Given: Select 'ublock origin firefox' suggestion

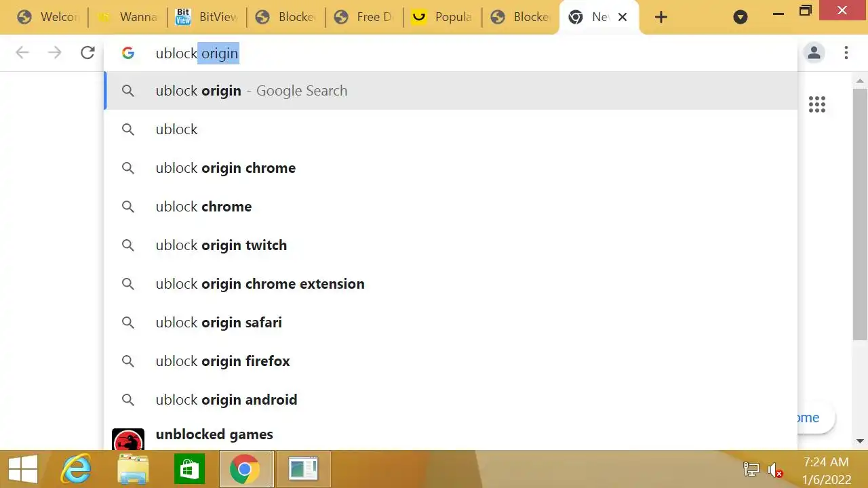Looking at the screenshot, I should [451, 361].
